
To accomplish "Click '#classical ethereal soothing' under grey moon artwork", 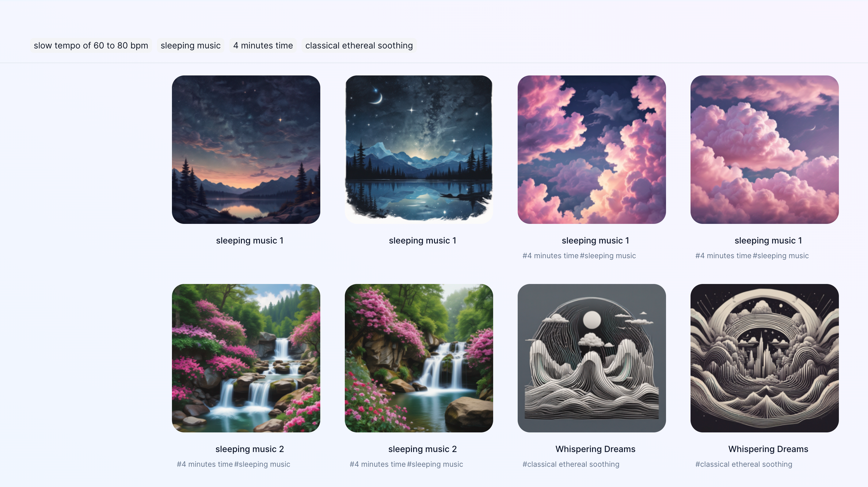I will tap(571, 464).
